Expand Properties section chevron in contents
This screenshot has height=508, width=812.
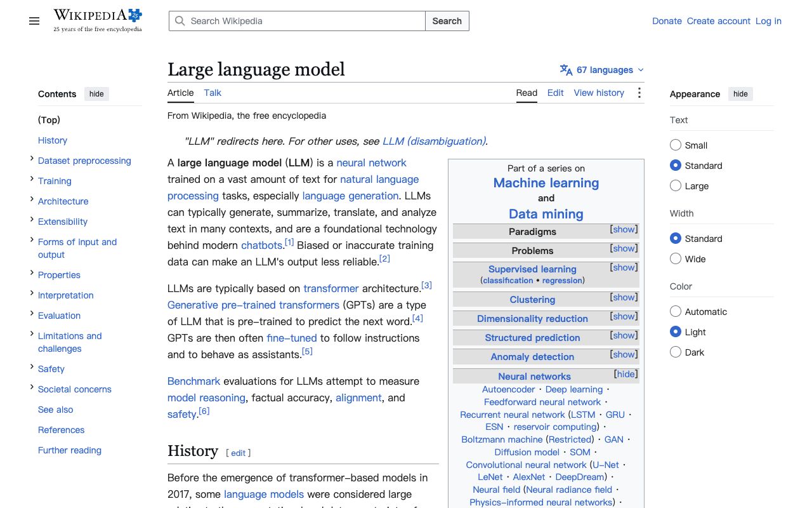click(32, 274)
